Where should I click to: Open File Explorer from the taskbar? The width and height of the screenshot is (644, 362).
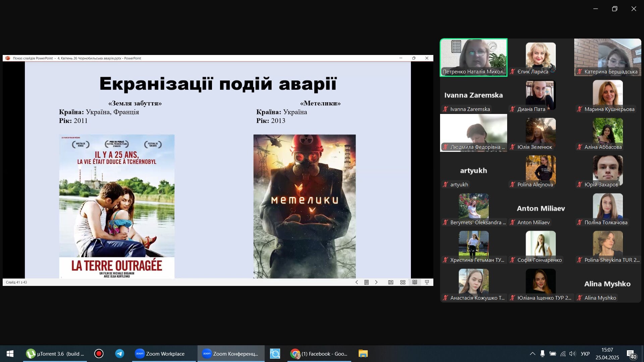click(x=363, y=354)
